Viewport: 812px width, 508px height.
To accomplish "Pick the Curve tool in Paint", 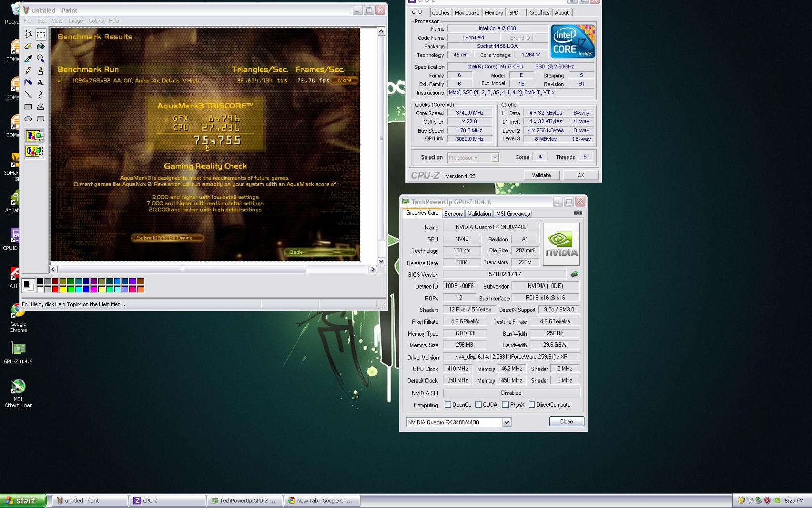I will tap(41, 94).
